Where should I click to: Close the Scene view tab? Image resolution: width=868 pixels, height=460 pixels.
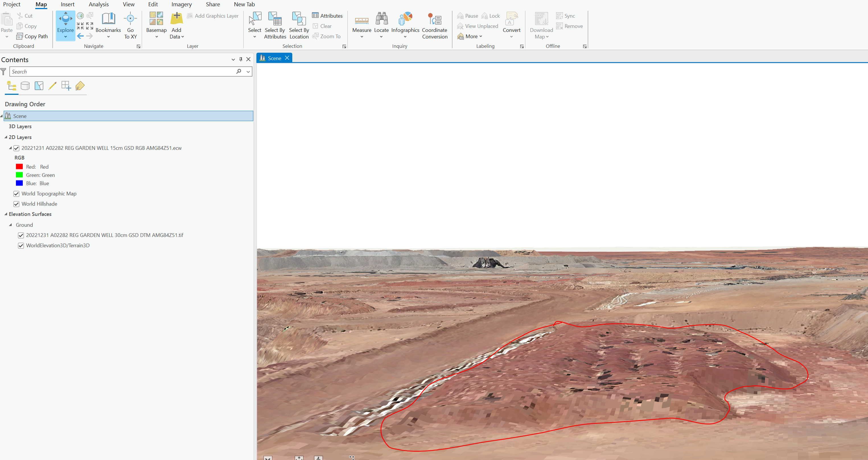[x=287, y=58]
